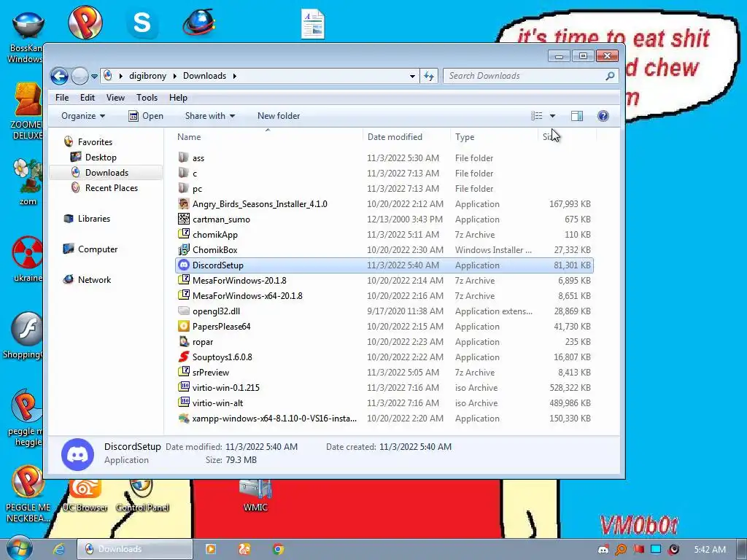Screen dimensions: 747x560
Task: Expand the digibrony breadcrumb arrow
Action: pos(175,76)
